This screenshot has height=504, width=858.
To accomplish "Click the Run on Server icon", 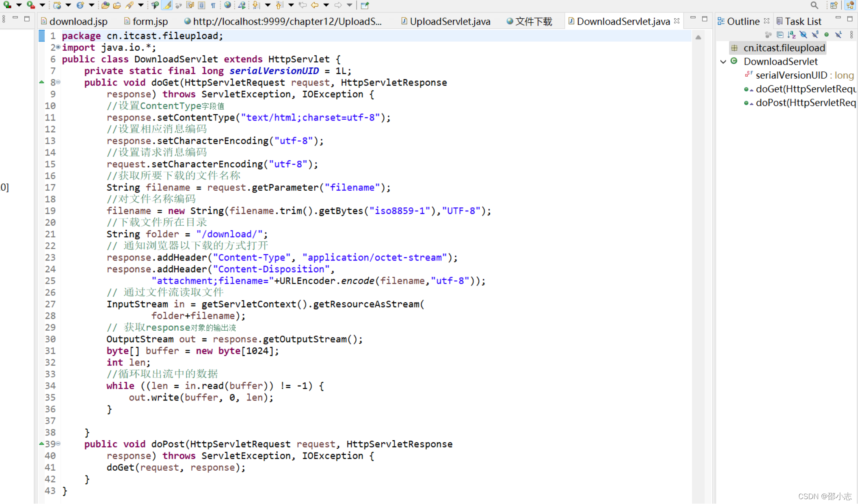I will pos(242,5).
